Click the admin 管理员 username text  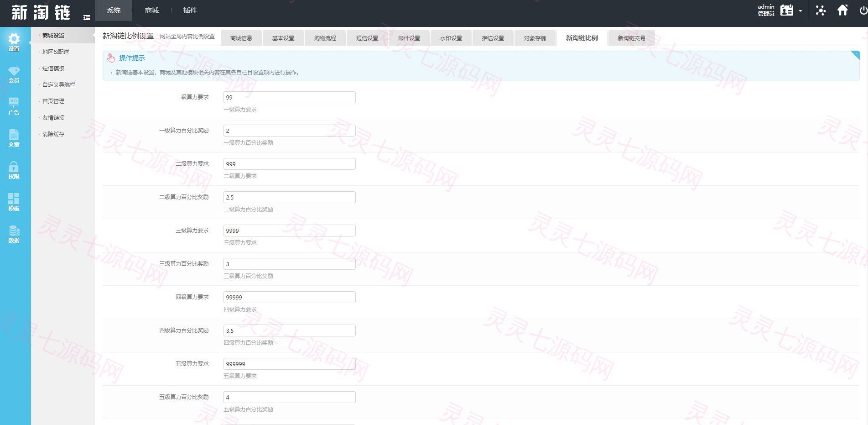point(766,10)
